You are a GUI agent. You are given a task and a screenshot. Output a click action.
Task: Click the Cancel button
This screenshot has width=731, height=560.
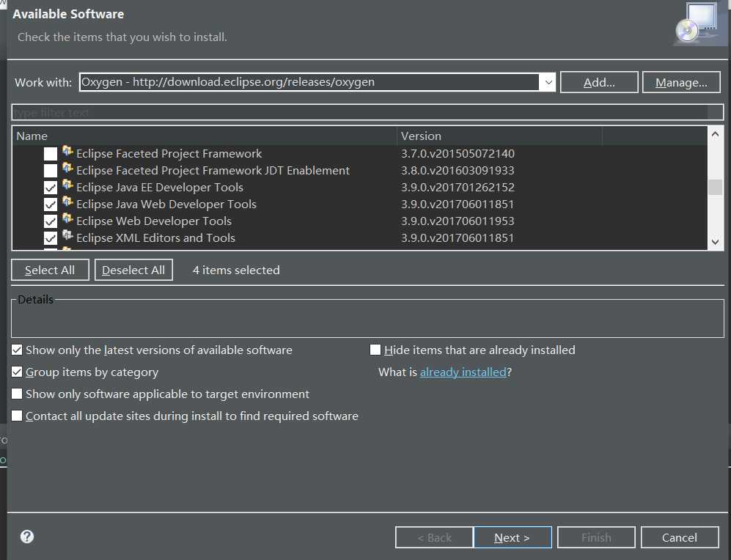[x=680, y=537]
